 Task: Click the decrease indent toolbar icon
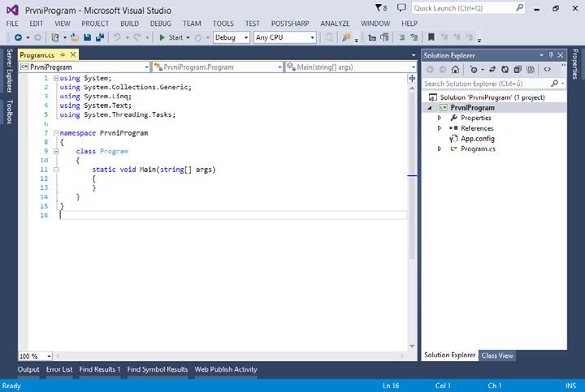click(372, 37)
